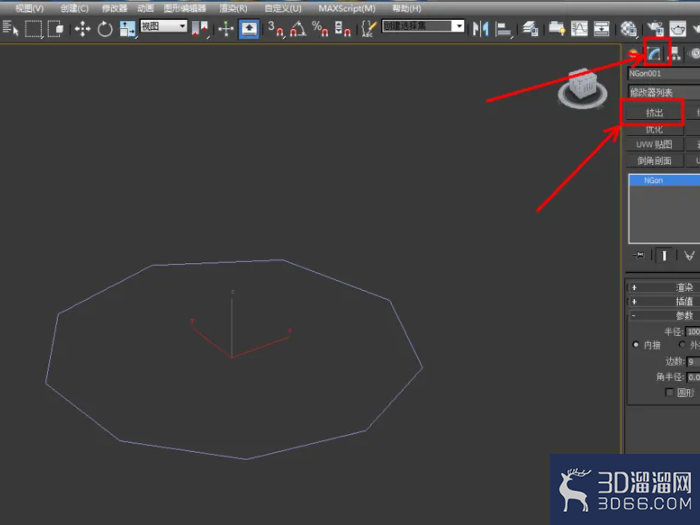Open the 创建(C) menu
Viewport: 700px width, 525px height.
74,8
